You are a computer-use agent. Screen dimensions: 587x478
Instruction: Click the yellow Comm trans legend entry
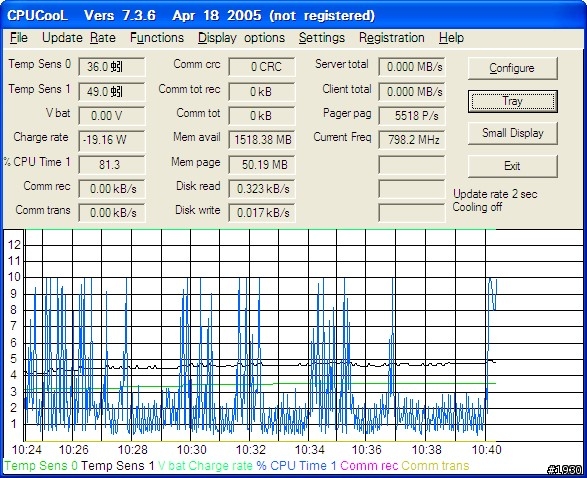[x=435, y=466]
